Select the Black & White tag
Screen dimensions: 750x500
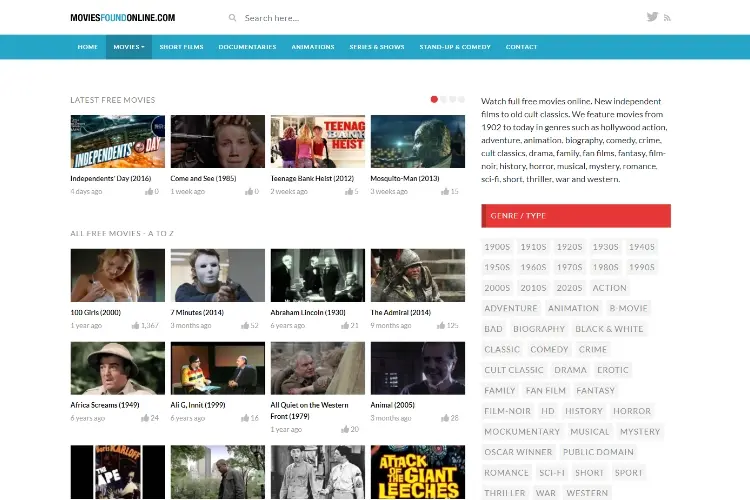[609, 329]
